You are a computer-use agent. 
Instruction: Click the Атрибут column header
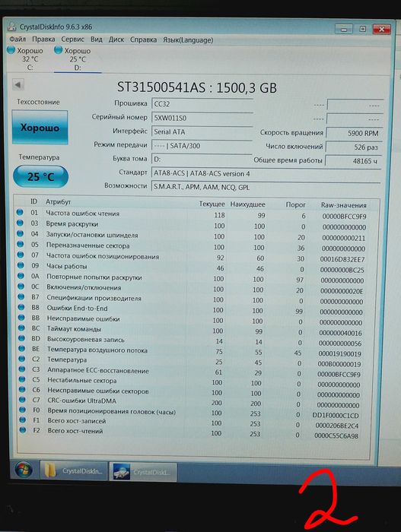[x=58, y=202]
